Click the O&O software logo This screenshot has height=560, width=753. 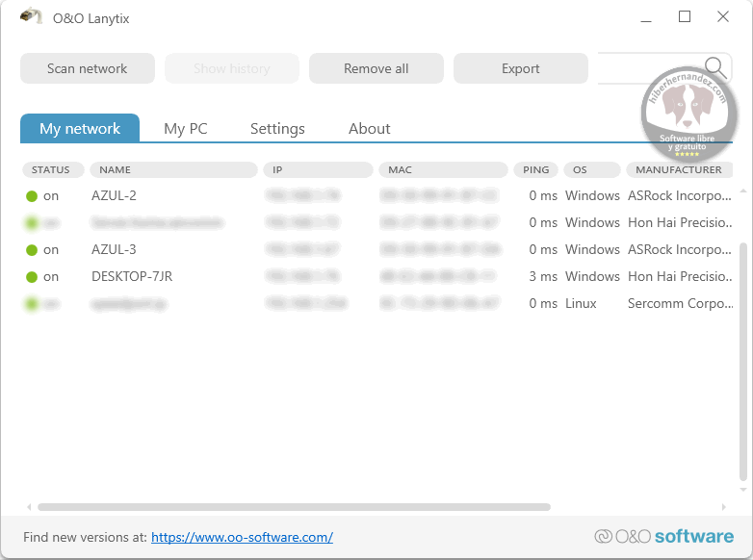[663, 536]
